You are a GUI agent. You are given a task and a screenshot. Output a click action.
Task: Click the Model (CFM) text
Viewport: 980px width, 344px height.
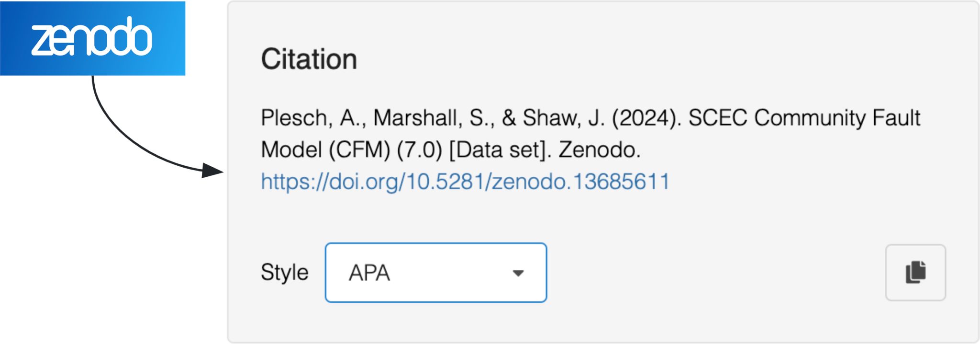325,150
